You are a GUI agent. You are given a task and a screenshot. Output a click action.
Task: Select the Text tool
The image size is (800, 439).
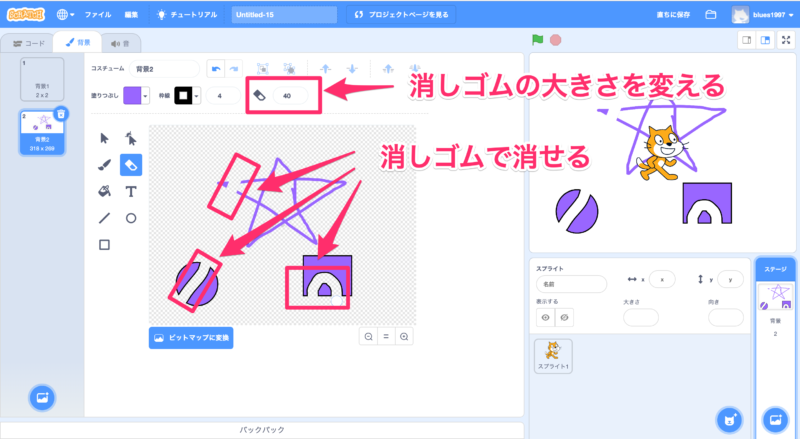coord(131,191)
